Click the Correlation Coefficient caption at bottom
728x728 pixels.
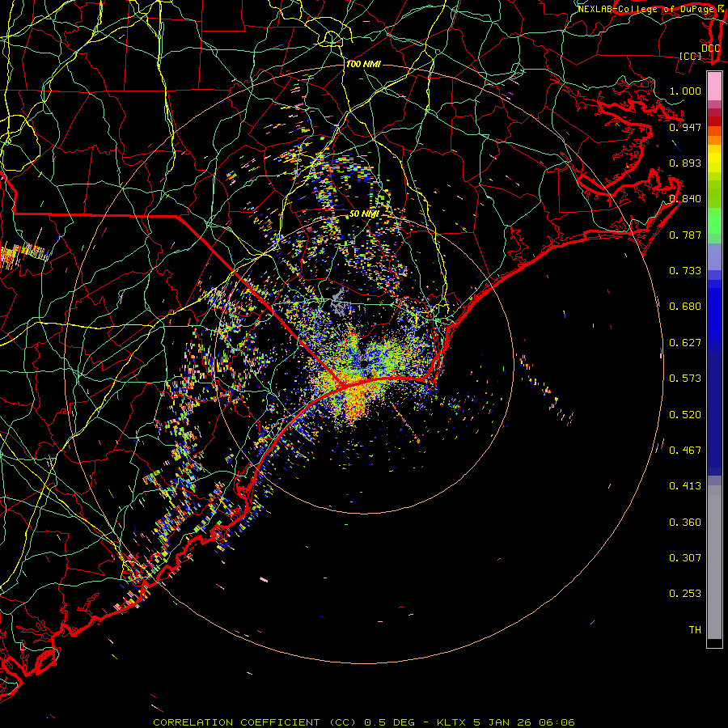point(364,722)
